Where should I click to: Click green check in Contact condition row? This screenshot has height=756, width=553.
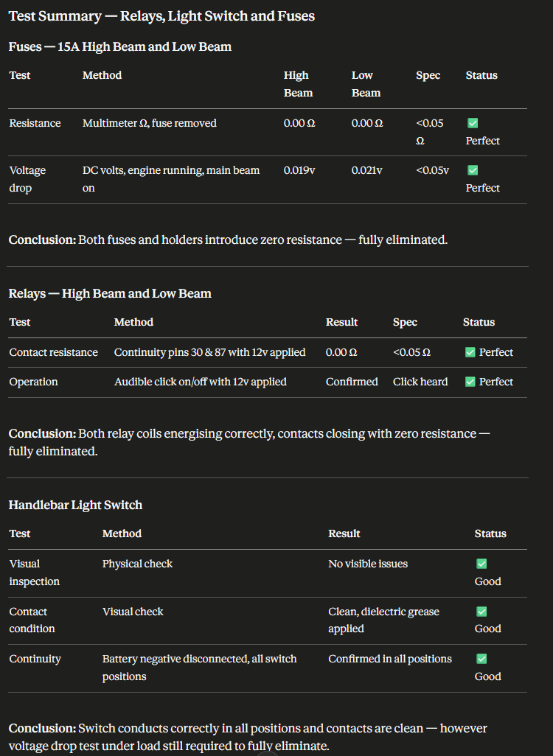pos(481,612)
